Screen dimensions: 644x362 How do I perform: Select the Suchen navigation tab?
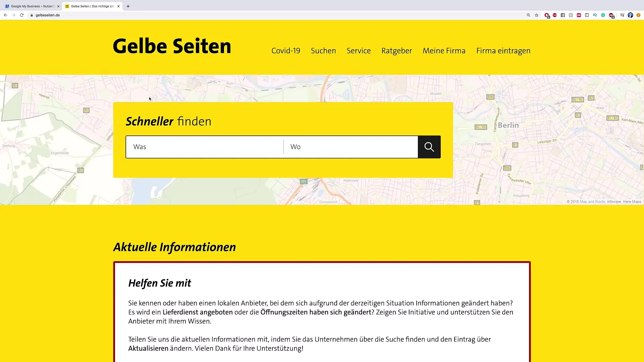323,50
